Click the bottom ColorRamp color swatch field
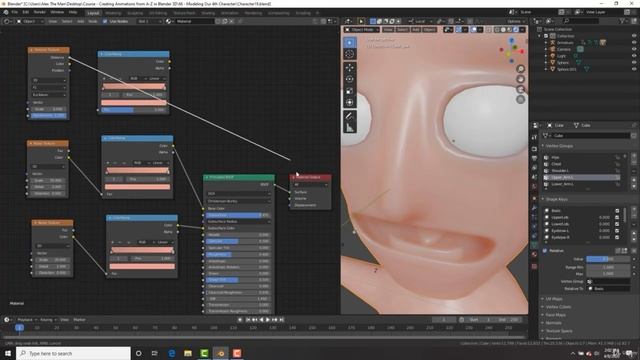The height and width of the screenshot is (360, 640). point(142,267)
